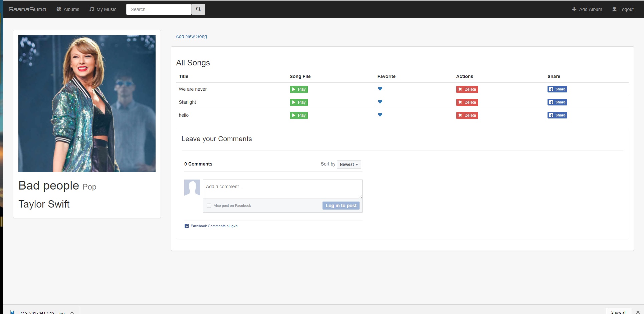Click the Taylor Swift artist name
The image size is (644, 314).
point(44,204)
